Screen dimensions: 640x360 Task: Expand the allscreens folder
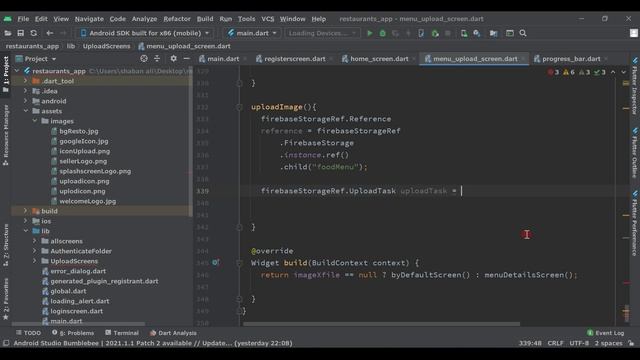click(x=35, y=241)
